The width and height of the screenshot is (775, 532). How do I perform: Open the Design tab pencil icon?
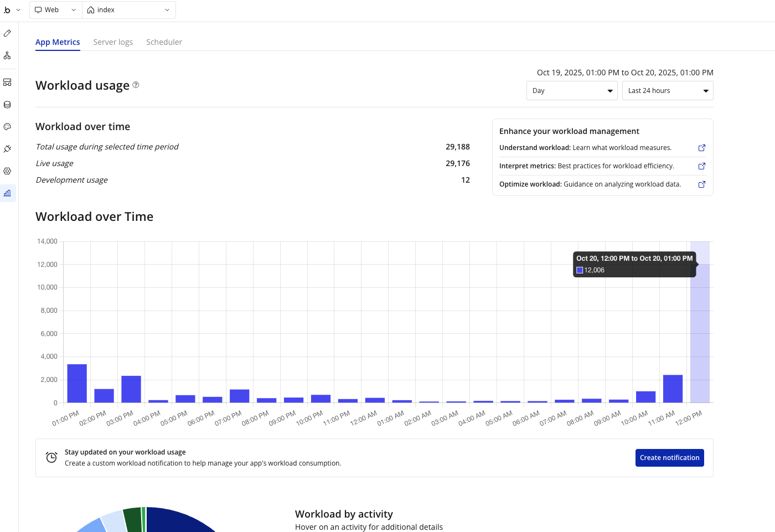[7, 33]
